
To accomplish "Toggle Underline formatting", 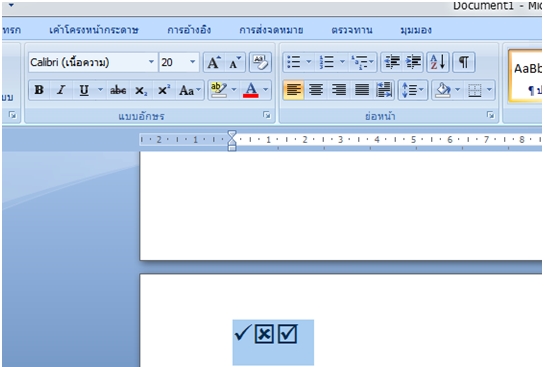I will 84,90.
